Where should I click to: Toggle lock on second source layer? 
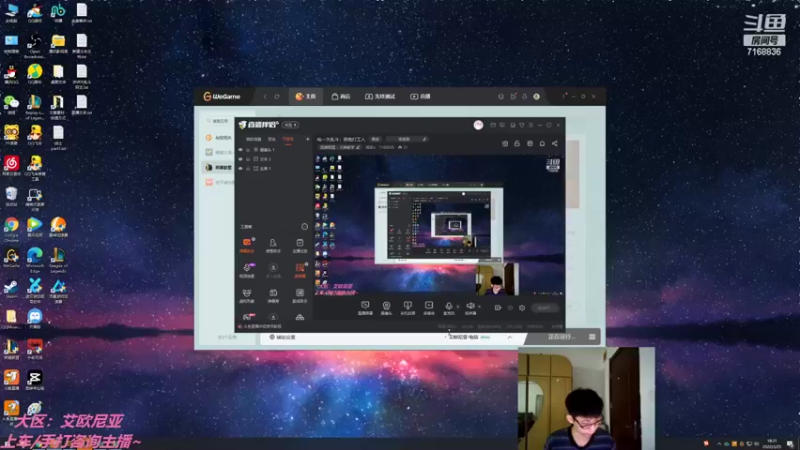point(248,159)
